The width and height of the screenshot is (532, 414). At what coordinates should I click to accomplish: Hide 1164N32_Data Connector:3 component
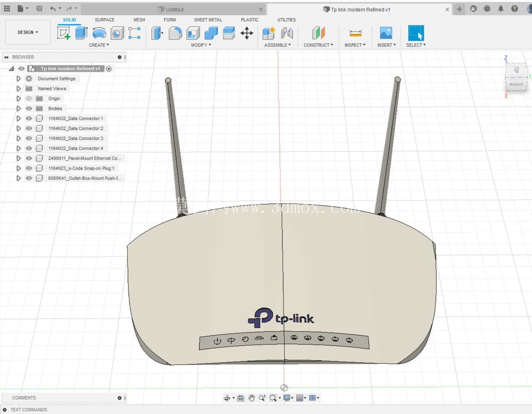coord(29,138)
